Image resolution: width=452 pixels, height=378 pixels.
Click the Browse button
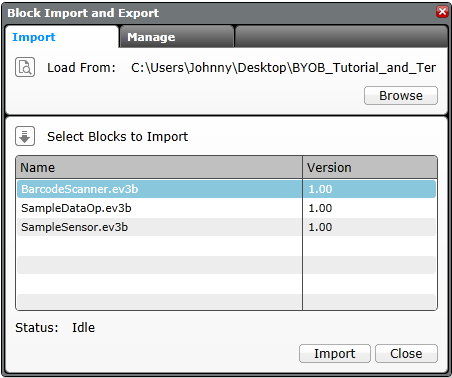(401, 96)
